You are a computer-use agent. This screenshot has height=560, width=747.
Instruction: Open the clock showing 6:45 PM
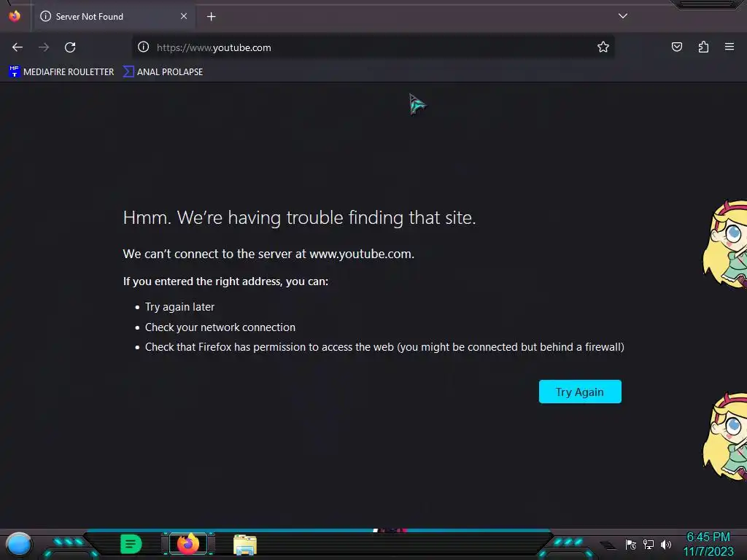708,537
